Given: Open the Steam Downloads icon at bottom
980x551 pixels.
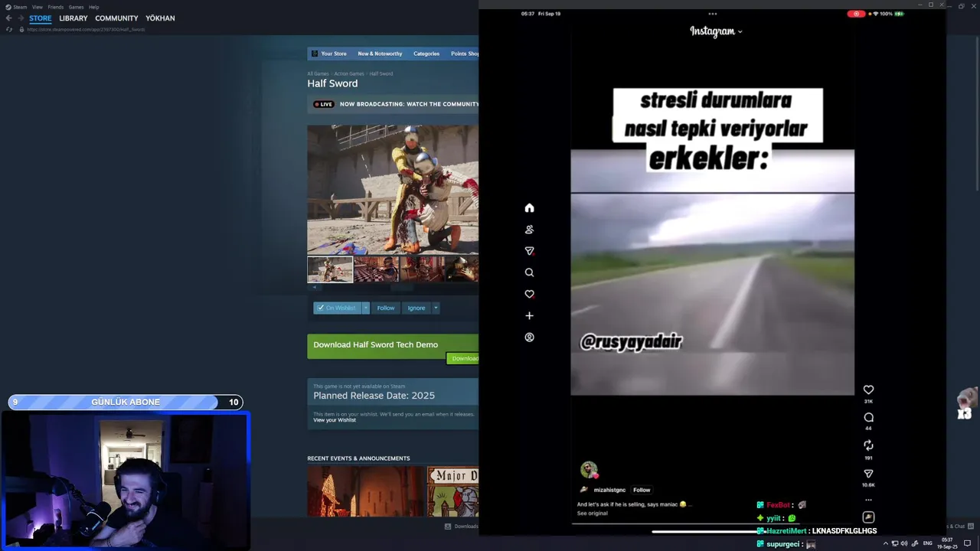Looking at the screenshot, I should (x=448, y=527).
